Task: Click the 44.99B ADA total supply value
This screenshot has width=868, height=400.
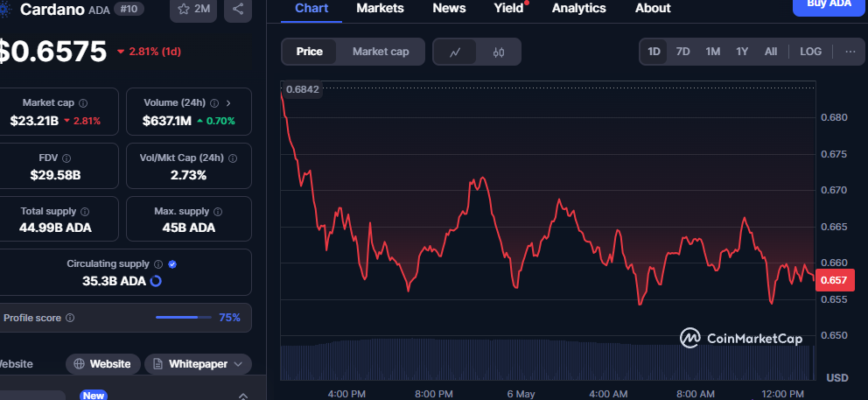Action: (x=55, y=228)
